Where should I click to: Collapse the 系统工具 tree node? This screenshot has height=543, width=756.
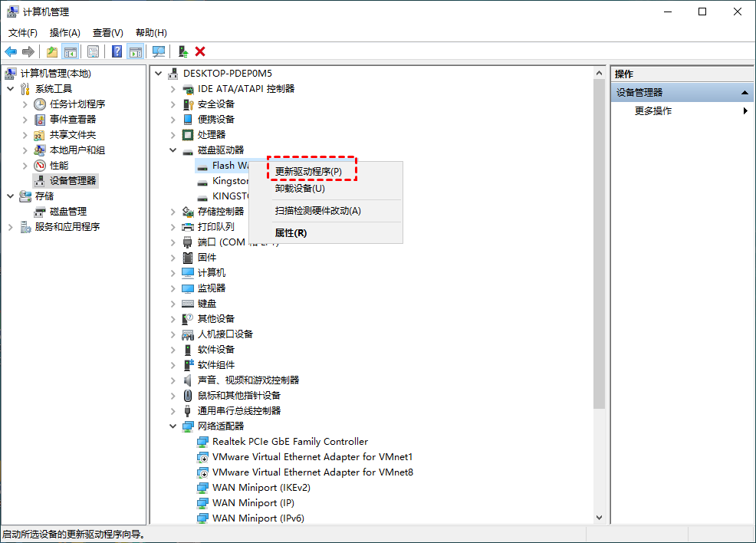[11, 89]
